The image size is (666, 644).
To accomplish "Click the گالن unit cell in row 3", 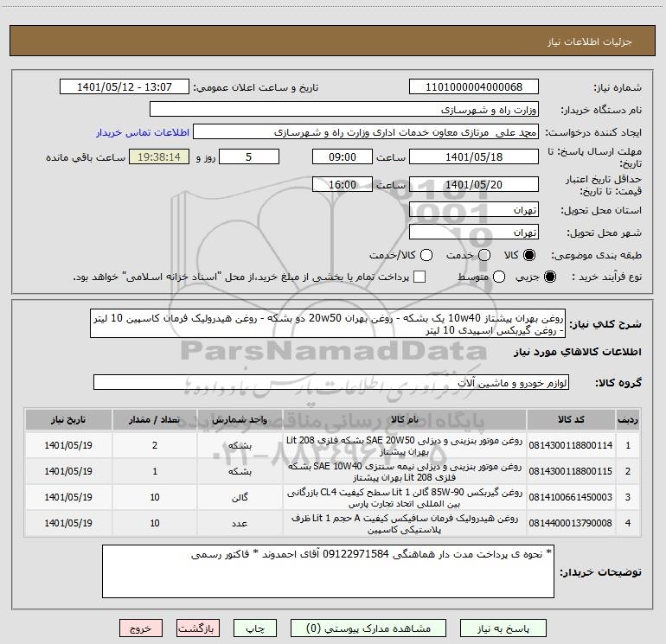I will tap(240, 497).
